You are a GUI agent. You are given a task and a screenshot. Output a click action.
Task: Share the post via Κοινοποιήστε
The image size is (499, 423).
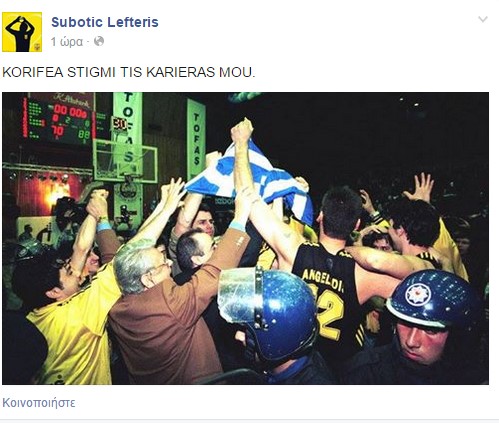click(x=39, y=403)
